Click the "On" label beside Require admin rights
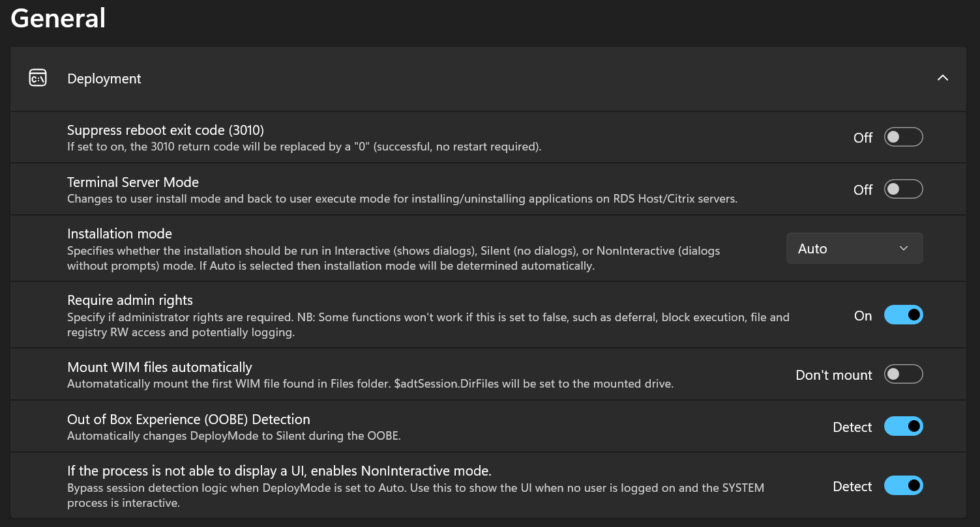This screenshot has height=527, width=980. click(x=863, y=316)
